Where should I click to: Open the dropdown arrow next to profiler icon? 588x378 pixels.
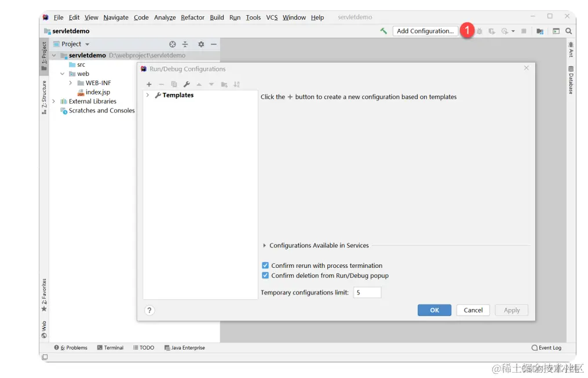click(513, 31)
